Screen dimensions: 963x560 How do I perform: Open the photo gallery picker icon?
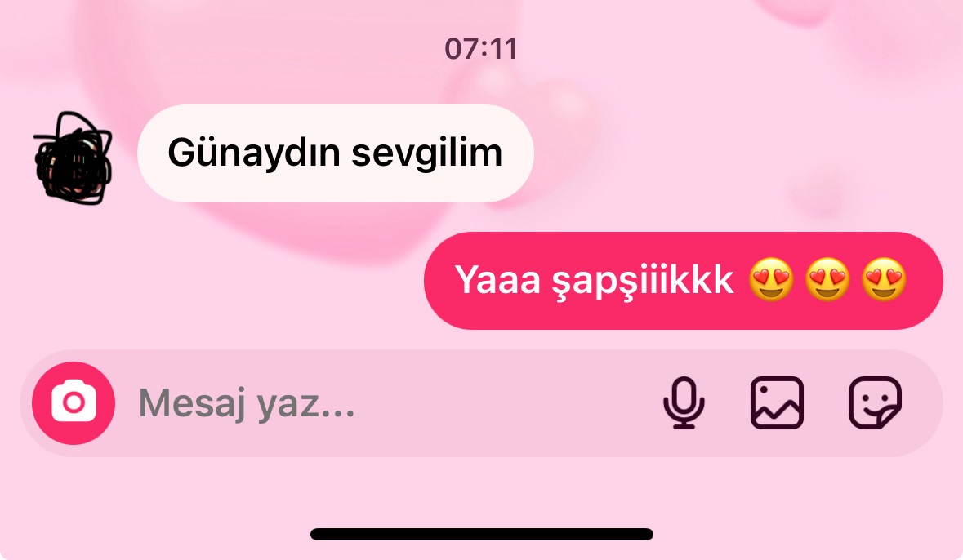point(777,402)
